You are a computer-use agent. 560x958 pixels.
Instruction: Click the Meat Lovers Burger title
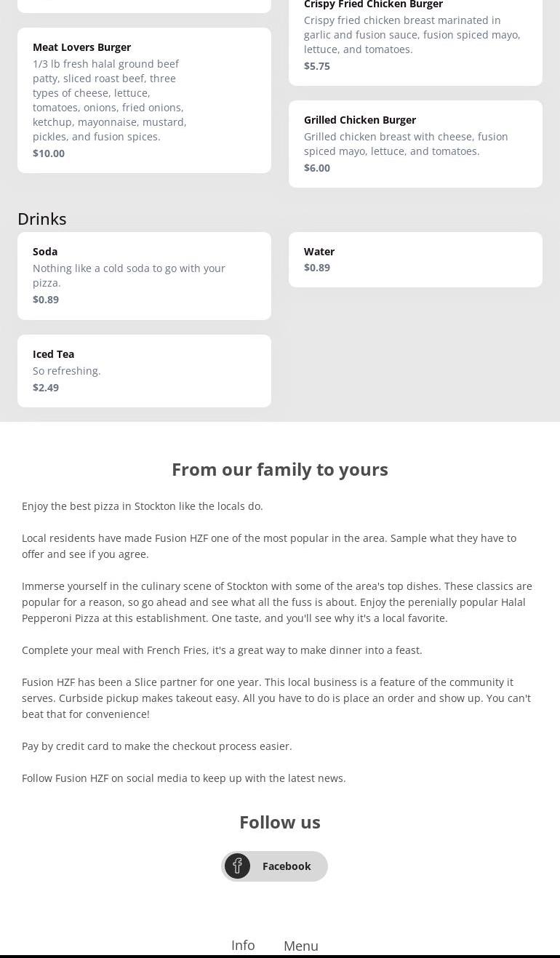81,47
